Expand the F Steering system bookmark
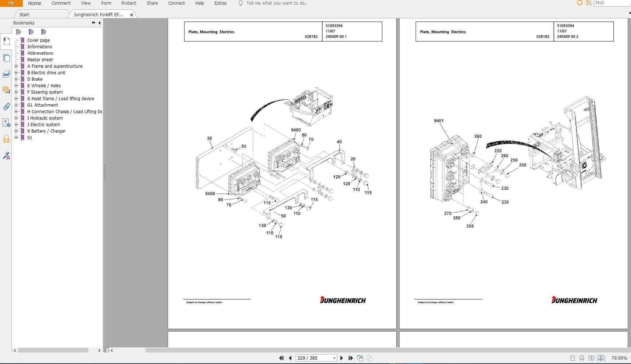Viewport: 631px width, 364px height. 16,92
